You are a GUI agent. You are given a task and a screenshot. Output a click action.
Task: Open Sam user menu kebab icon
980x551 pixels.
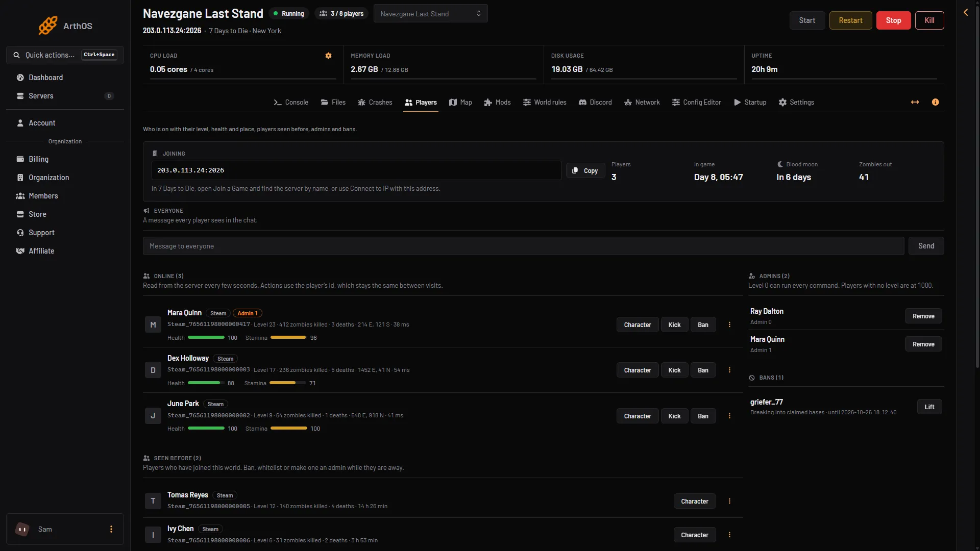pos(111,530)
